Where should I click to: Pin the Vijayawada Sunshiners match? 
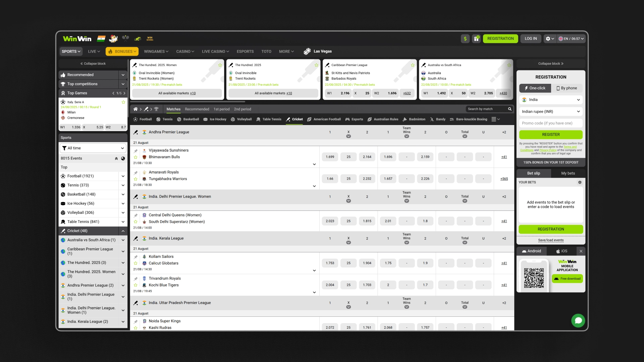136,151
